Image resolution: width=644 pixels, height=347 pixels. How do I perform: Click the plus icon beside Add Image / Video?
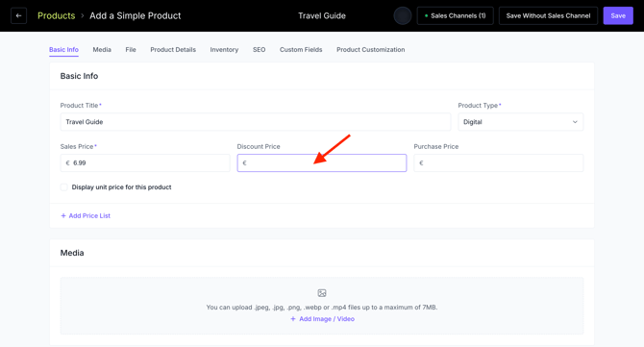(293, 319)
